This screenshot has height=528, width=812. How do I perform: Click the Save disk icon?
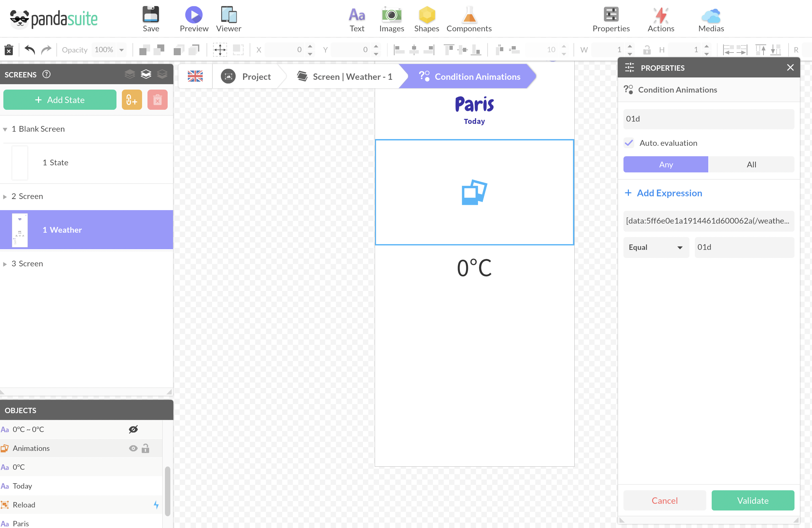151,15
